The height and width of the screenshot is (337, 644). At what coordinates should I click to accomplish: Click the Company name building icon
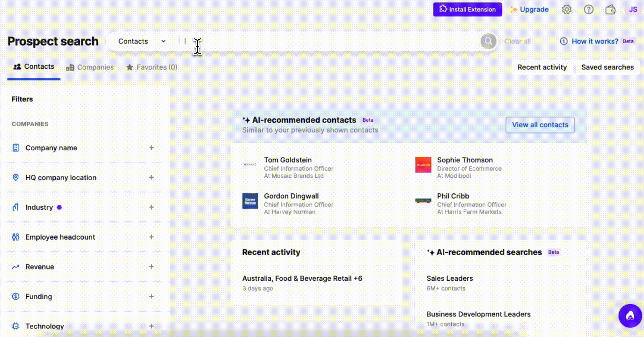(15, 147)
